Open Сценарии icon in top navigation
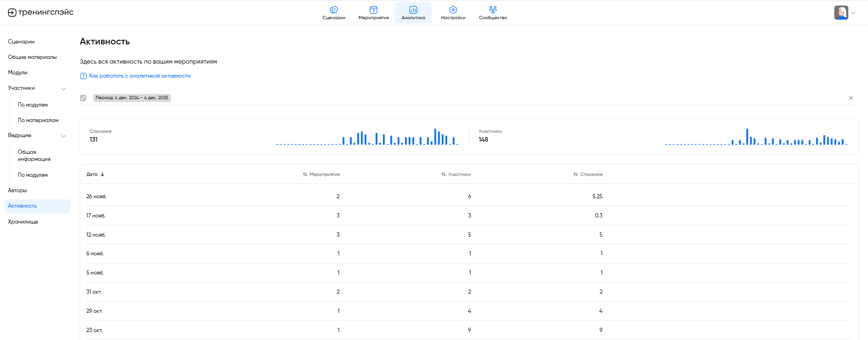The image size is (868, 340). 333,10
